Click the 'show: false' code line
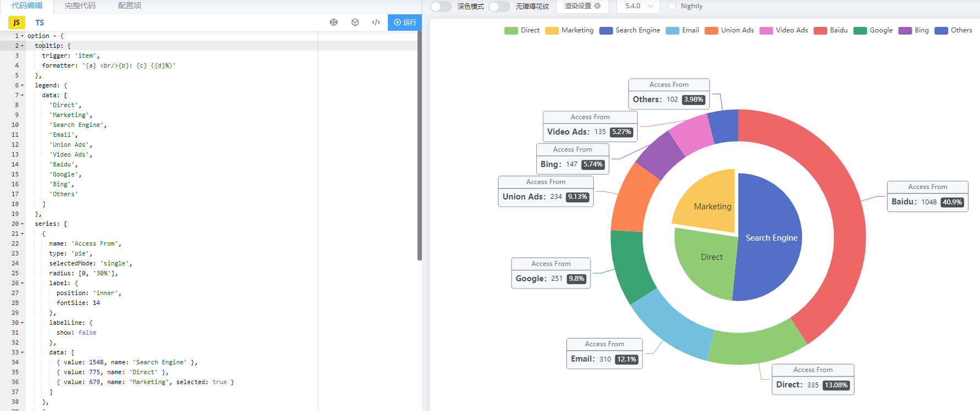Screen dimensions: 980x411 pyautogui.click(x=76, y=332)
